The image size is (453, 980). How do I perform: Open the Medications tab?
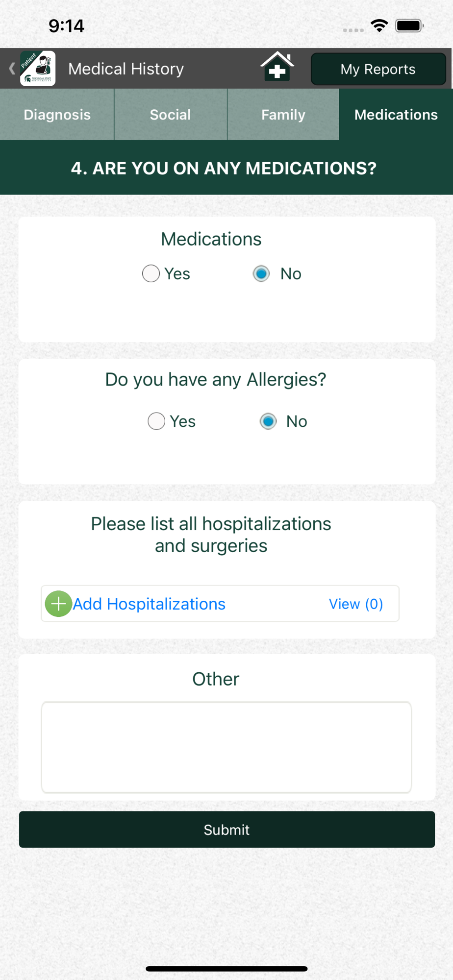396,115
